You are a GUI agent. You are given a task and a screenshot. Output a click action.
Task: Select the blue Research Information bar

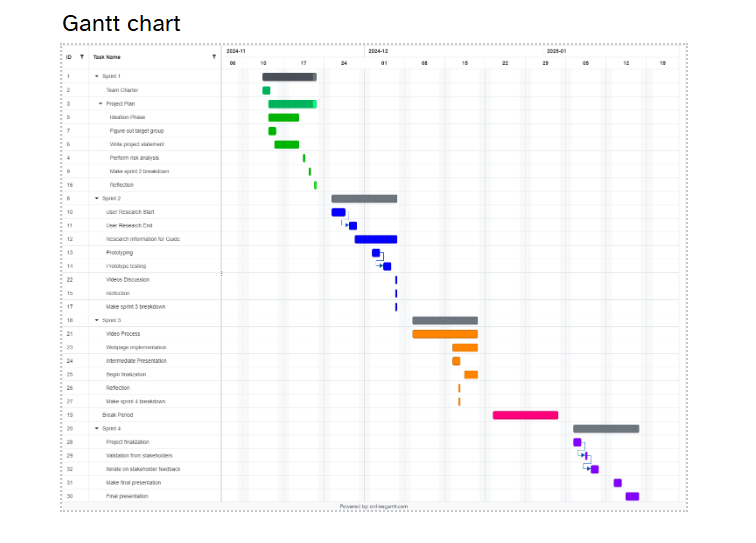(x=376, y=239)
